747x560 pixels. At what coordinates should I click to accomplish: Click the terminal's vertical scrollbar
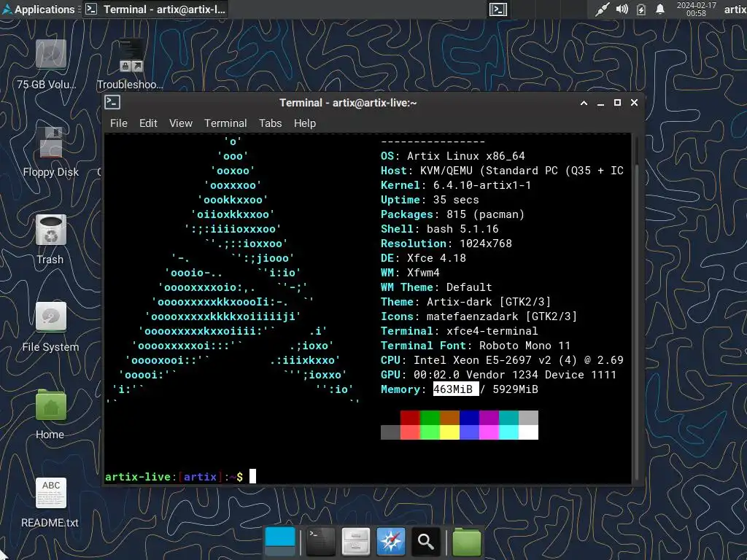pyautogui.click(x=636, y=308)
